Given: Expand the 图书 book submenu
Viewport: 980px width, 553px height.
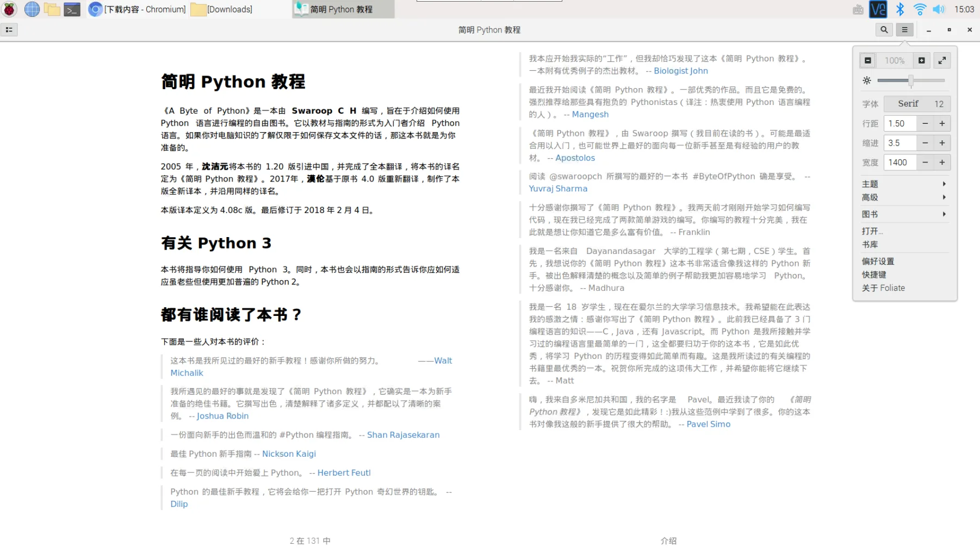Looking at the screenshot, I should [x=905, y=214].
